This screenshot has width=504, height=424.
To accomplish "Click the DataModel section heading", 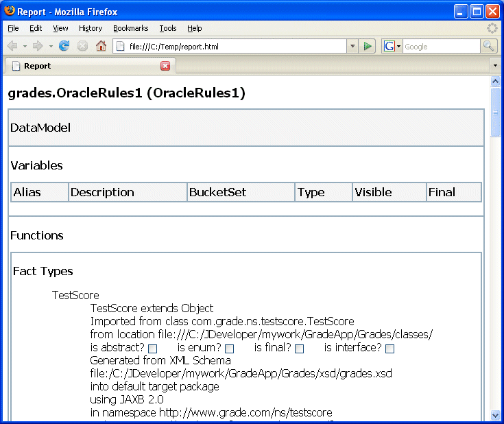I will (40, 128).
